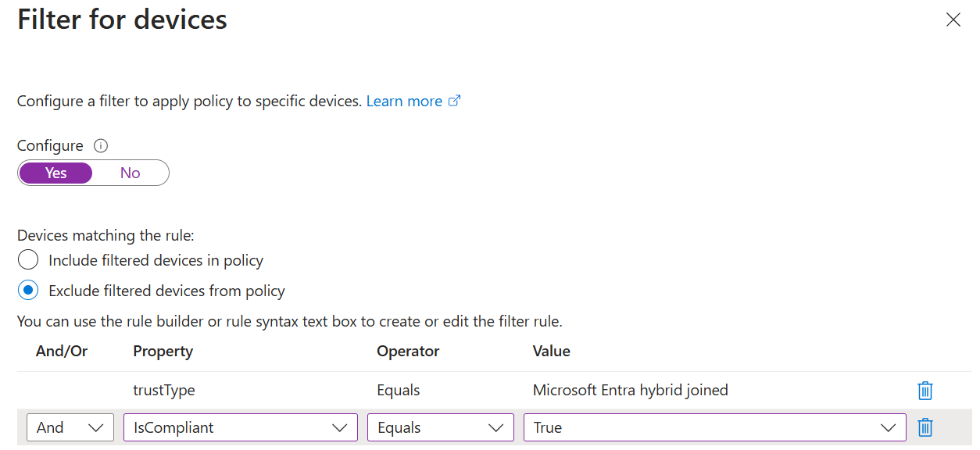Click the Property column header
This screenshot has width=980, height=450.
coord(163,352)
